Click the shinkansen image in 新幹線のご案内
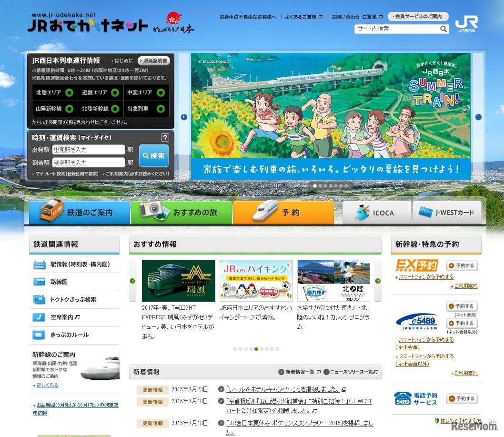 tap(101, 367)
